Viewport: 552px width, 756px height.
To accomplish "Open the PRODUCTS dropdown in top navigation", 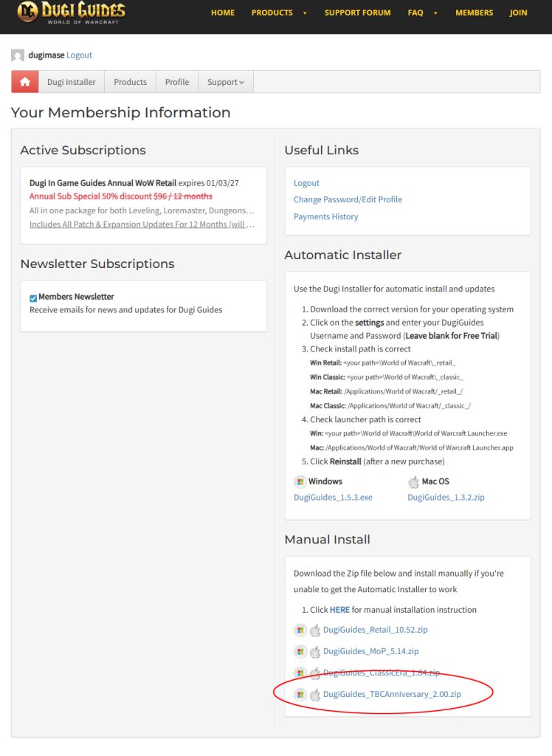I will tap(280, 13).
